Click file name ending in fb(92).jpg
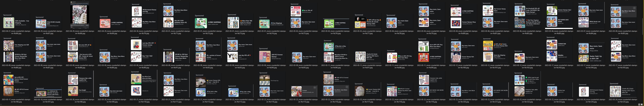 208,66
